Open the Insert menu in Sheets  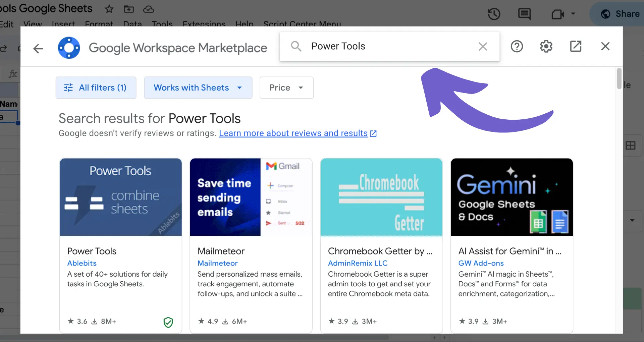click(x=63, y=24)
